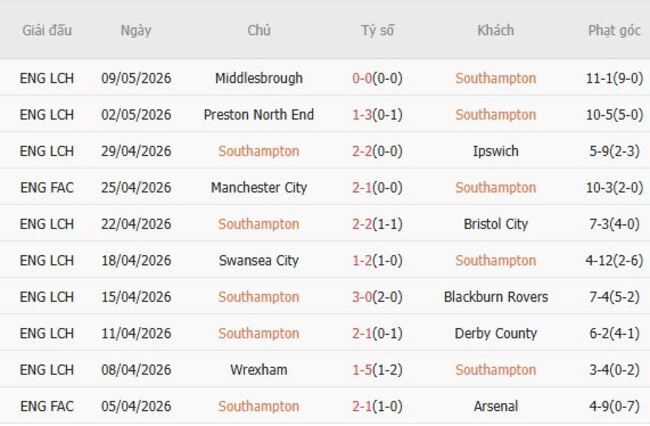The image size is (650, 426).
Task: Select Preston North End team link
Action: (259, 115)
